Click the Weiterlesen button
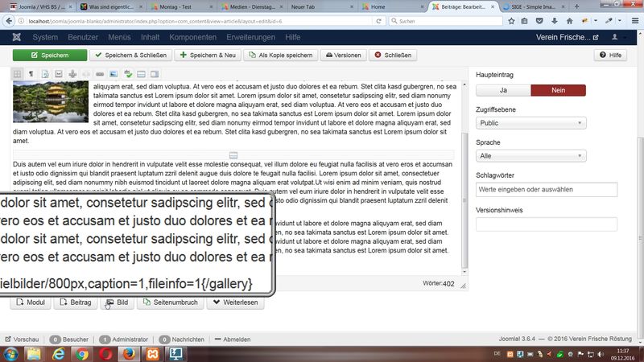 235,302
